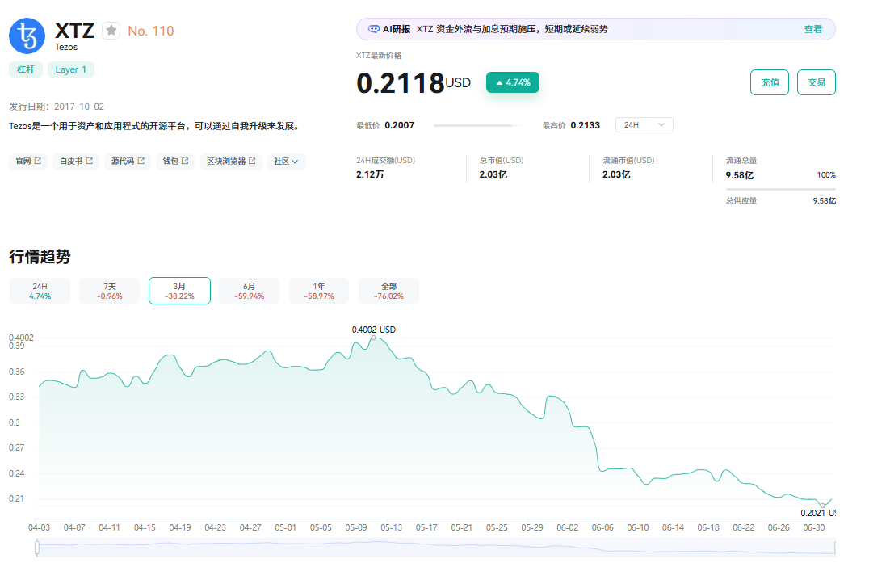Click the Layer 1 tag
The height and width of the screenshot is (588, 869).
coord(71,69)
